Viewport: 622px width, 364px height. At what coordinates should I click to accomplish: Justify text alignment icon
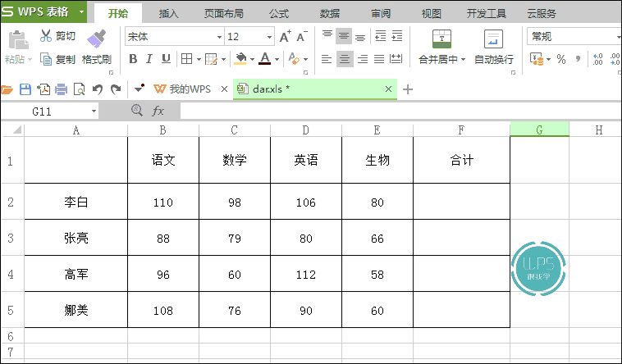[379, 60]
